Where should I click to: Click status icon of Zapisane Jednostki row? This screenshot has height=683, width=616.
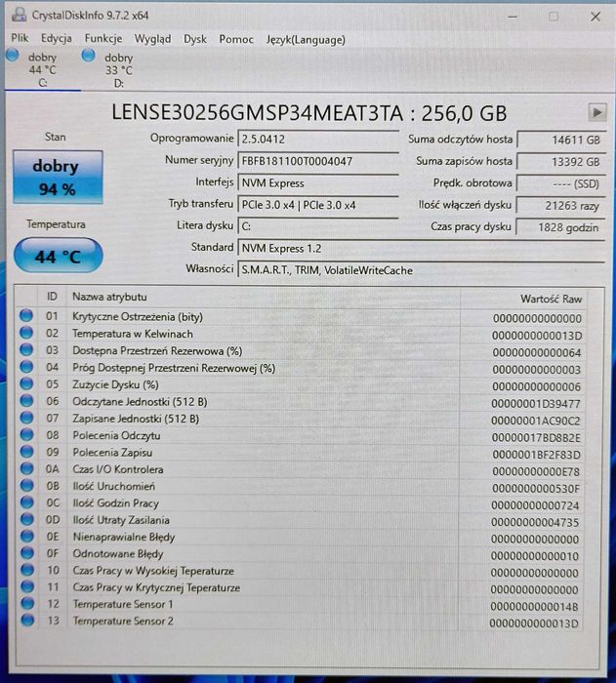[26, 418]
